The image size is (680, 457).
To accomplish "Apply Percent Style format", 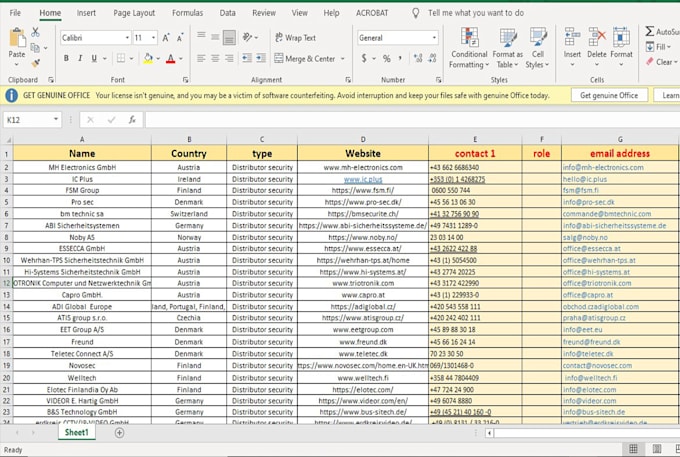I will 386,58.
